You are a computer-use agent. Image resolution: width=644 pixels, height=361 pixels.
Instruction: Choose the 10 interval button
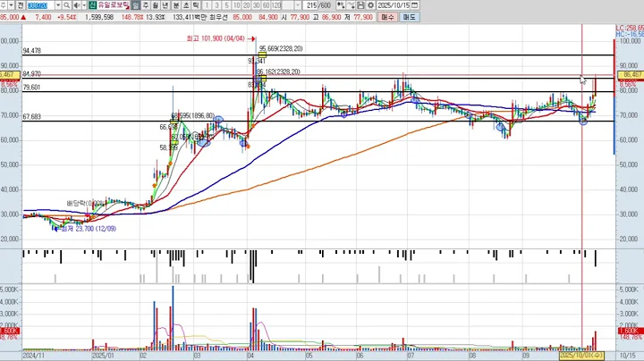pos(236,5)
